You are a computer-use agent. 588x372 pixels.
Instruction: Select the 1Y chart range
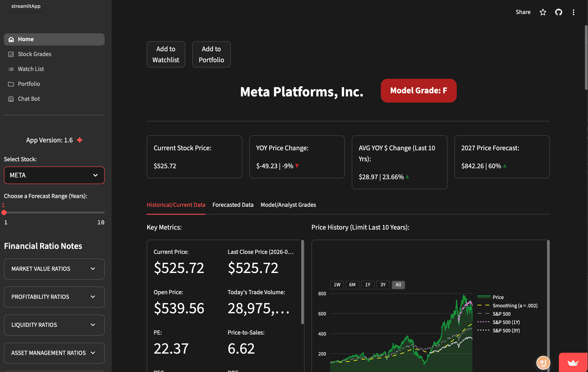click(x=368, y=285)
